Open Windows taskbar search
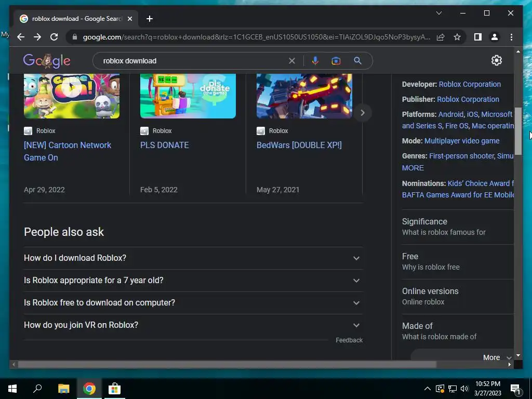This screenshot has height=399, width=532. 37,389
